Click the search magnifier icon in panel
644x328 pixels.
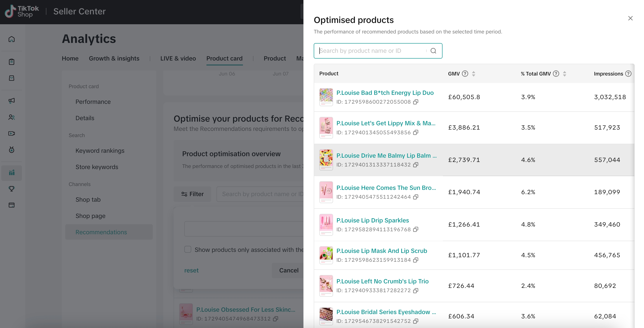[433, 51]
